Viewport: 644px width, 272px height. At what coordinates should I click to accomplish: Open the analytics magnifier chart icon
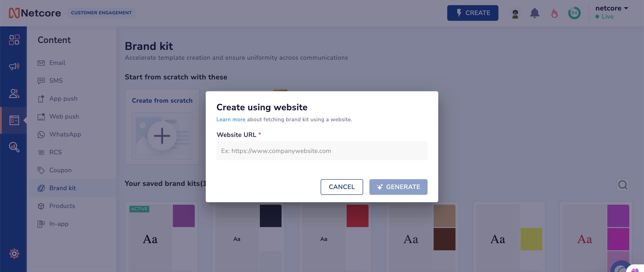point(14,147)
